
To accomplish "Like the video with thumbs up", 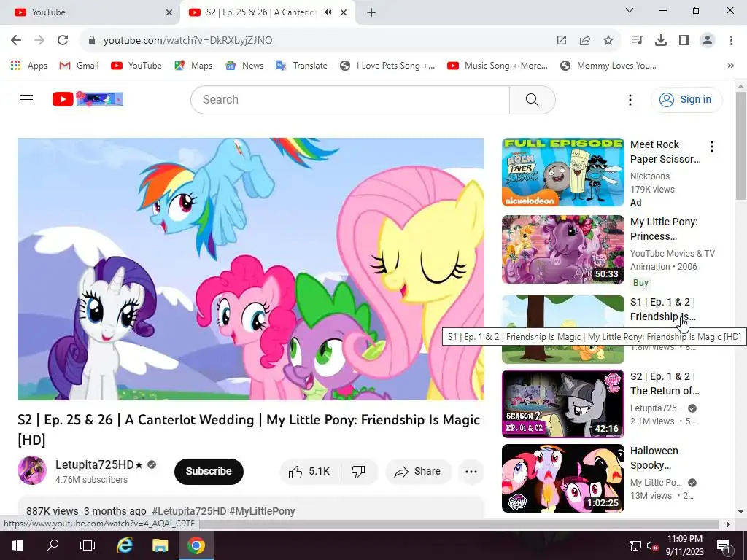I will tap(309, 472).
